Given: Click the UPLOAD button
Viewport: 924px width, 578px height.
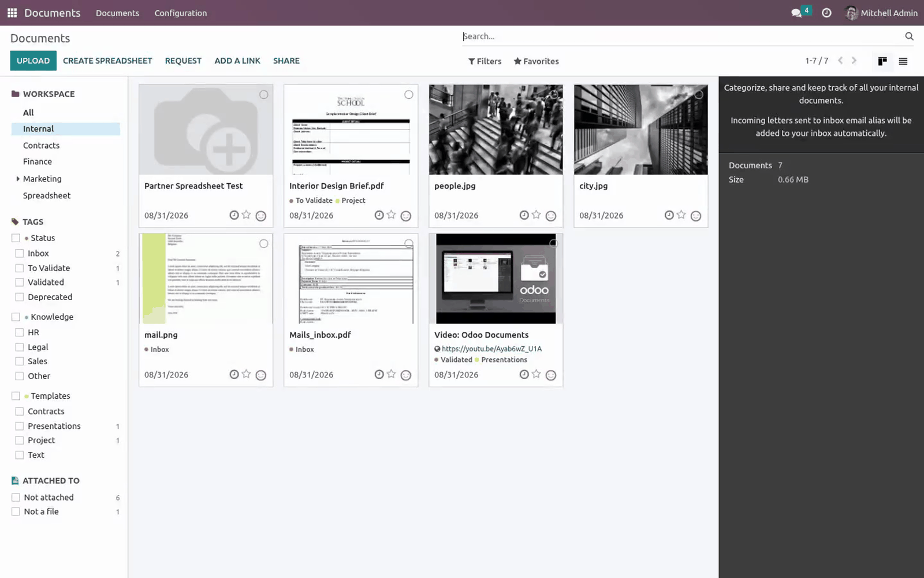Looking at the screenshot, I should (x=33, y=61).
